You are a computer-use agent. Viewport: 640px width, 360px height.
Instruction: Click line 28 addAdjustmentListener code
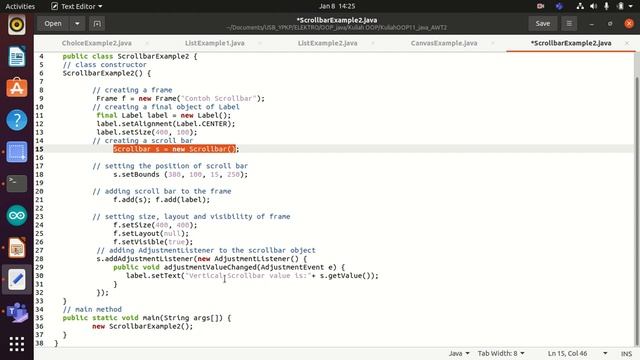202,259
